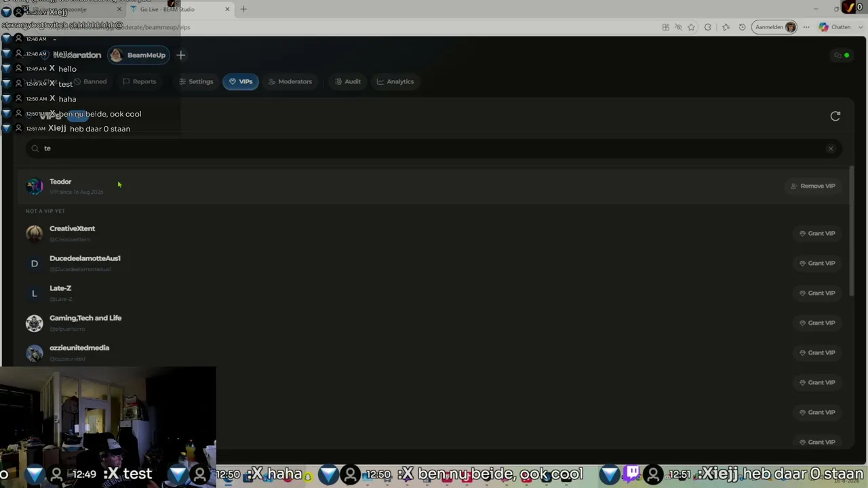The height and width of the screenshot is (488, 868).
Task: Select the VIPs tab
Action: point(241,81)
